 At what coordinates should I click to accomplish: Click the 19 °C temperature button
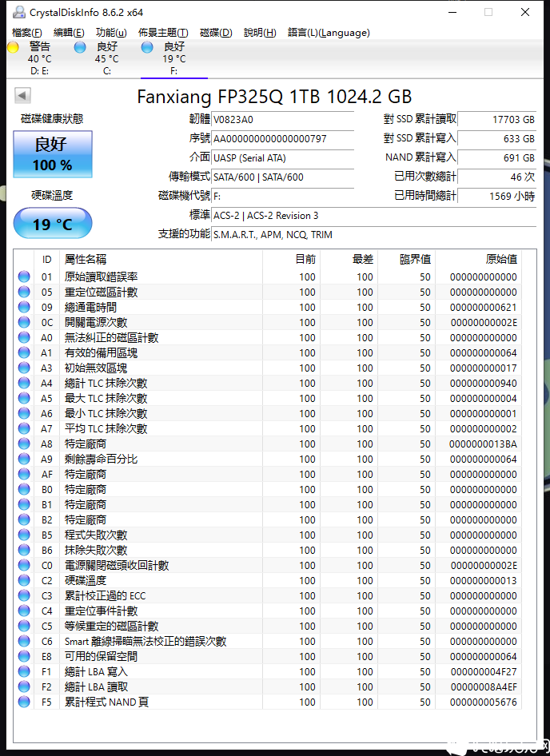[x=53, y=223]
